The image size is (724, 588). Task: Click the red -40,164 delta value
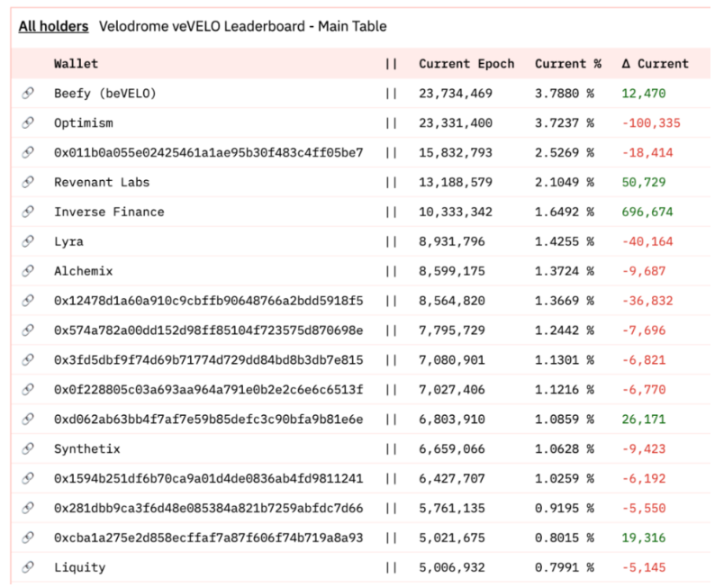pos(647,241)
